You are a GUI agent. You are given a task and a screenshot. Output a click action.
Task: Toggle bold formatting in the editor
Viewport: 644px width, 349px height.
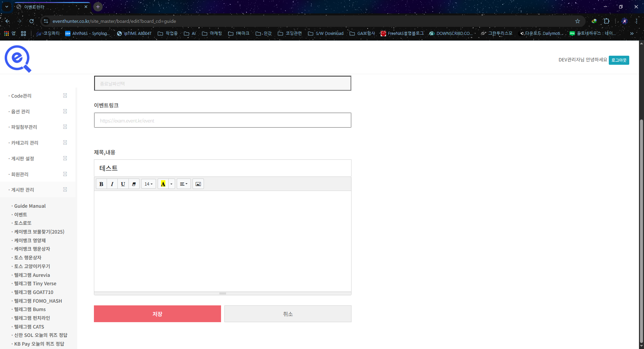(101, 184)
